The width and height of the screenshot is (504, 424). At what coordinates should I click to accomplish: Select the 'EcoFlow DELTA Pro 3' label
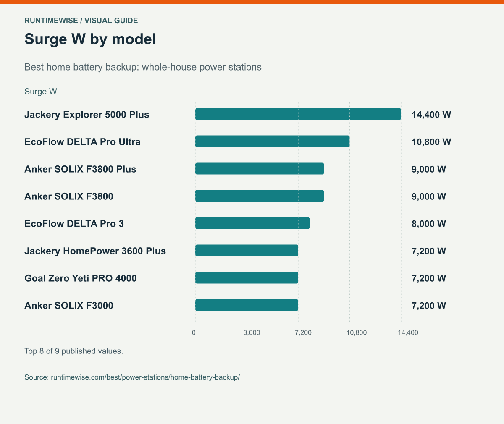[x=74, y=224]
